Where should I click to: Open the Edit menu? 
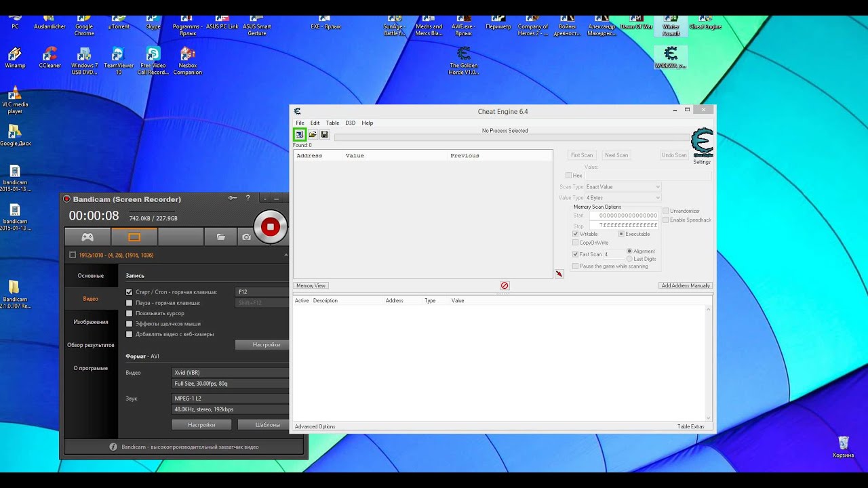[x=315, y=123]
